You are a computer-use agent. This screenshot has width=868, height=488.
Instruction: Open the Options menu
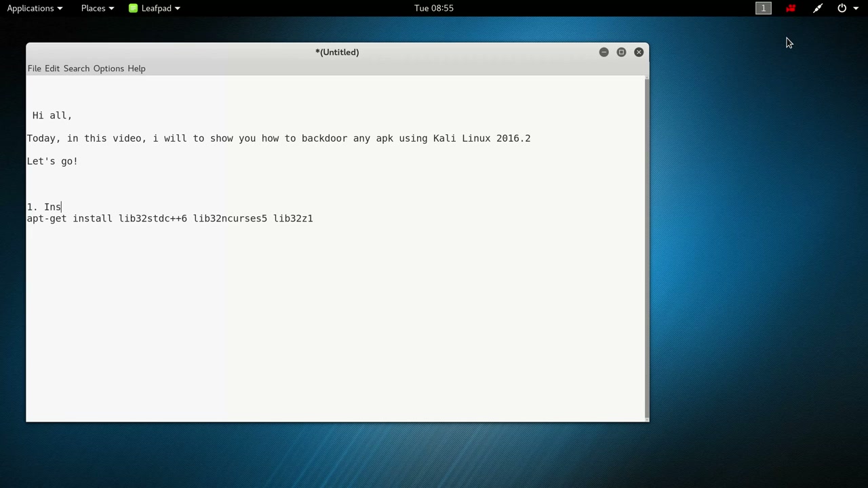(x=108, y=68)
